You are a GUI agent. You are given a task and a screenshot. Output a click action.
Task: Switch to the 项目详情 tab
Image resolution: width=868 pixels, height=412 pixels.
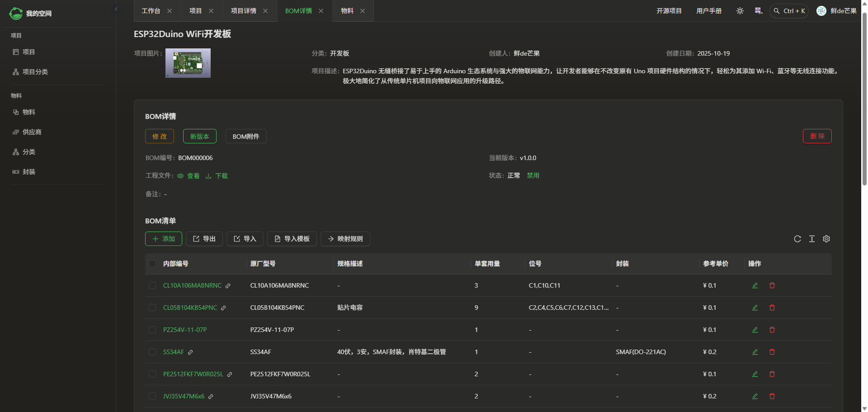tap(243, 11)
